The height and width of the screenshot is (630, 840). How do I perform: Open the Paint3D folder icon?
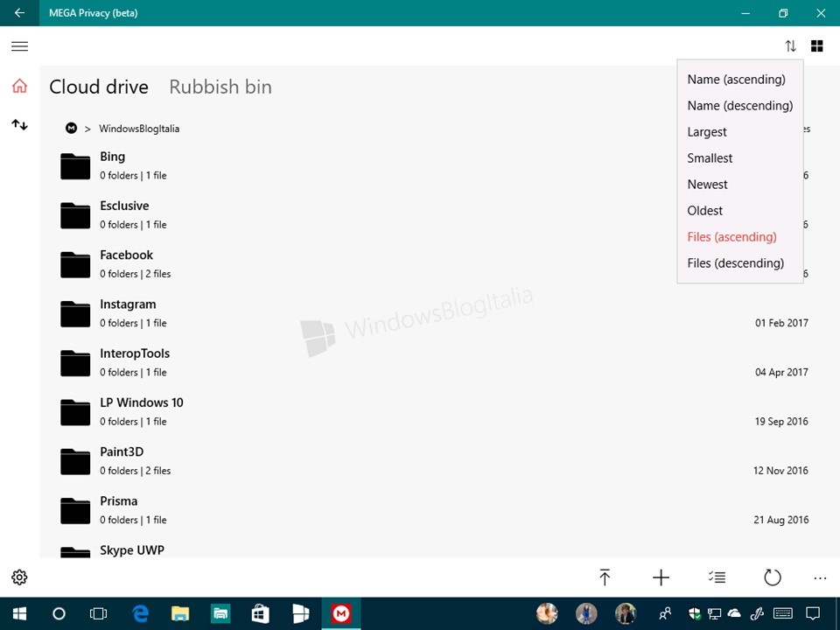tap(75, 462)
